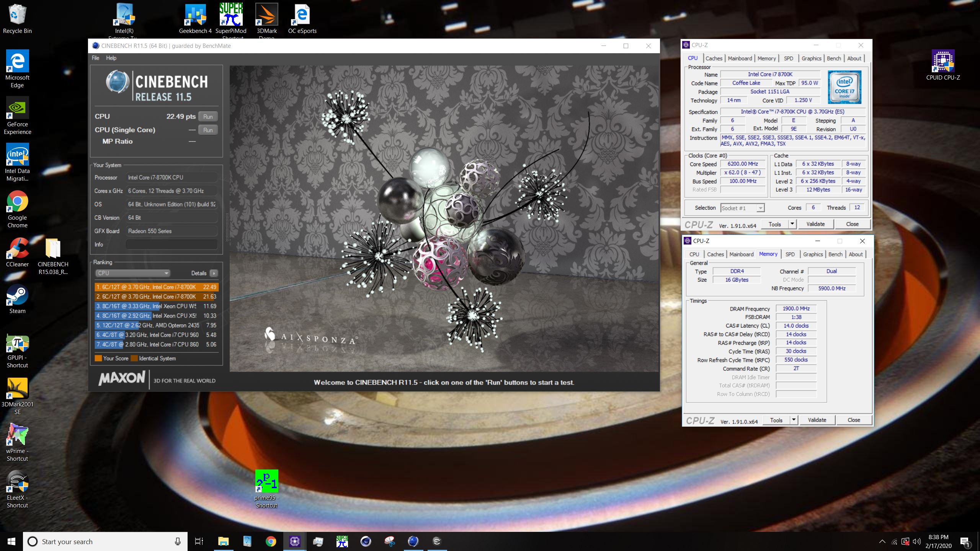Open SPD tab in top CPU-Z window
980x551 pixels.
click(788, 58)
